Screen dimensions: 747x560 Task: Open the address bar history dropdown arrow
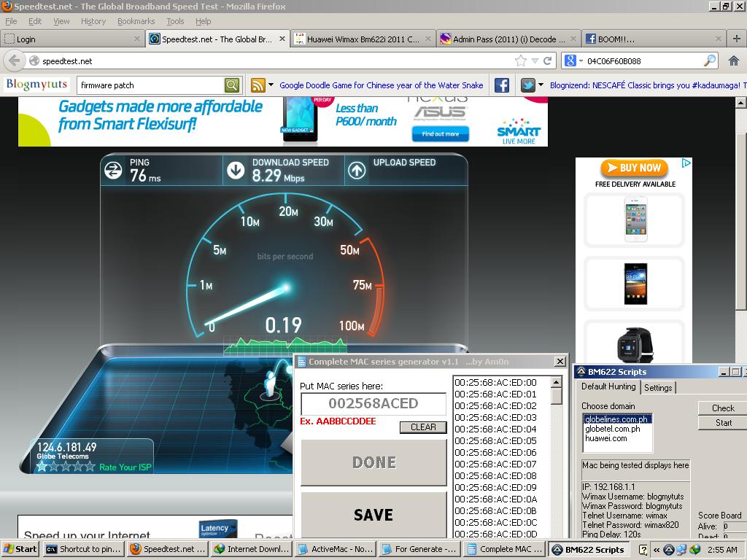click(535, 61)
